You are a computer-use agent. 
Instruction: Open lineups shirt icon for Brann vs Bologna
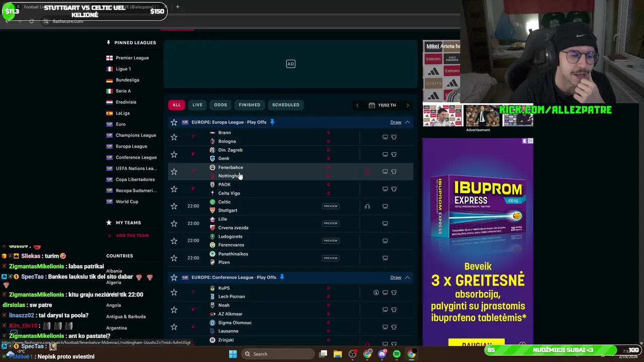pyautogui.click(x=394, y=137)
